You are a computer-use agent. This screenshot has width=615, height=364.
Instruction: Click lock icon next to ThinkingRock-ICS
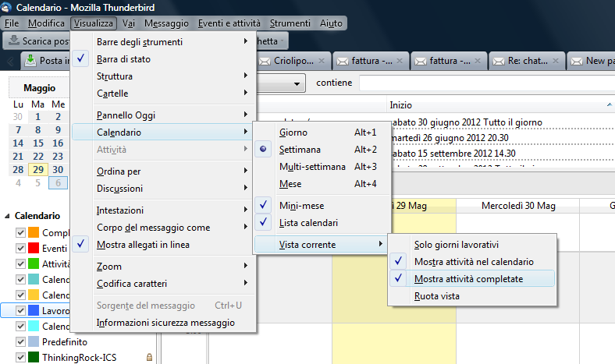tap(149, 357)
